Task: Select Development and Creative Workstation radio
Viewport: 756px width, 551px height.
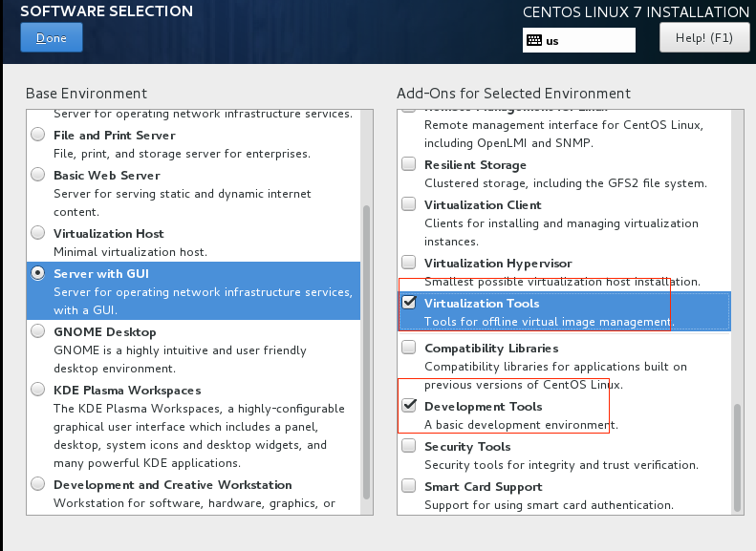Action: click(x=38, y=483)
